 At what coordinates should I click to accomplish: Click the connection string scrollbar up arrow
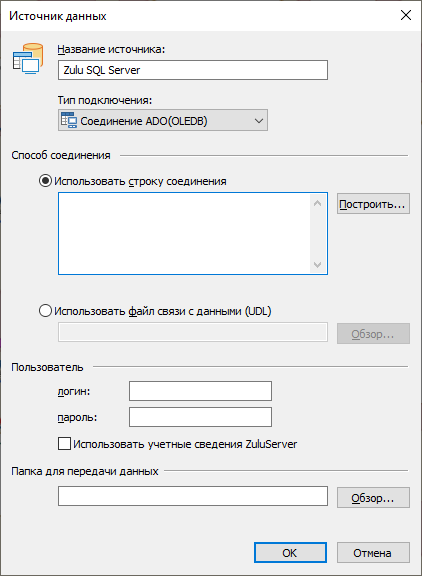tap(318, 203)
